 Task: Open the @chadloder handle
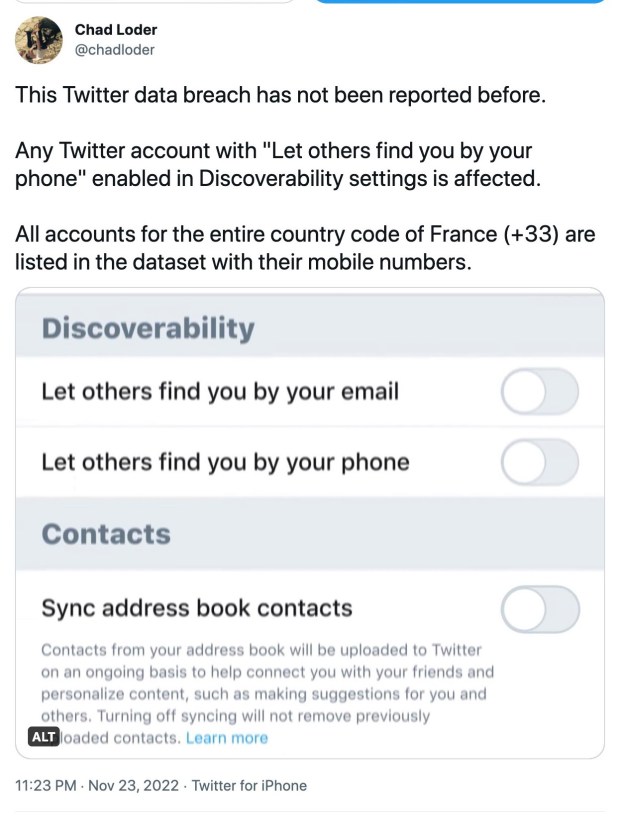[x=114, y=50]
